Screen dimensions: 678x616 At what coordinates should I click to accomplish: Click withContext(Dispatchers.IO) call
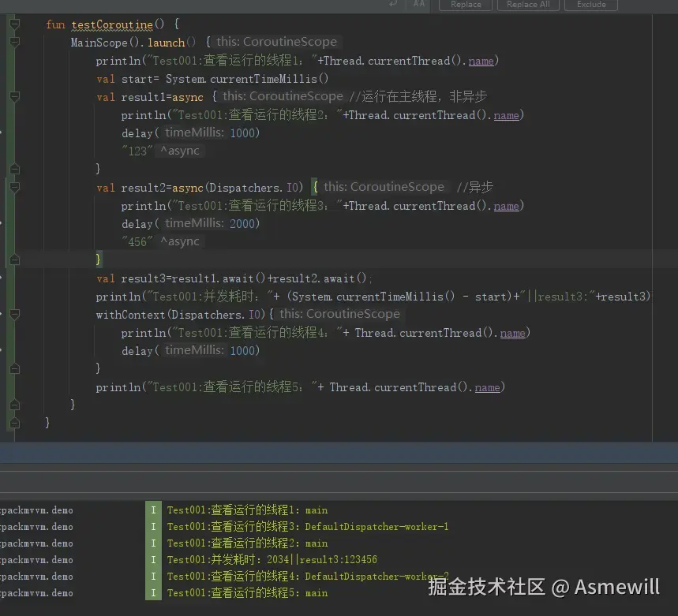click(x=180, y=315)
